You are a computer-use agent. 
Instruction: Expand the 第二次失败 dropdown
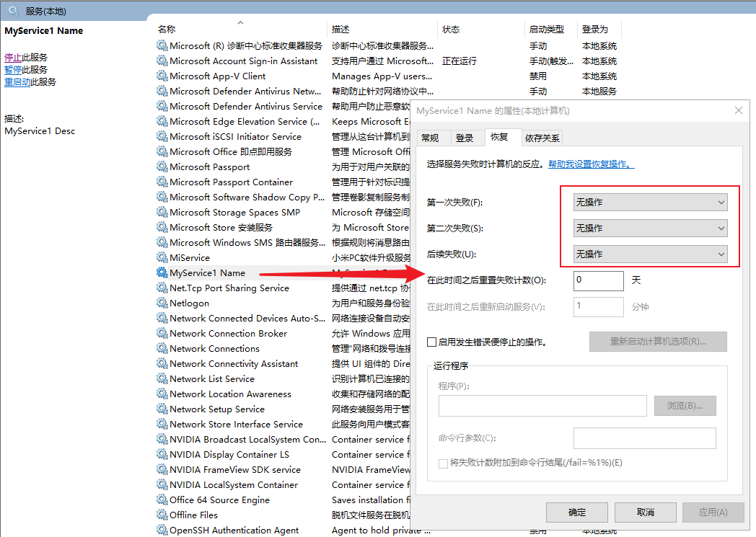point(650,228)
